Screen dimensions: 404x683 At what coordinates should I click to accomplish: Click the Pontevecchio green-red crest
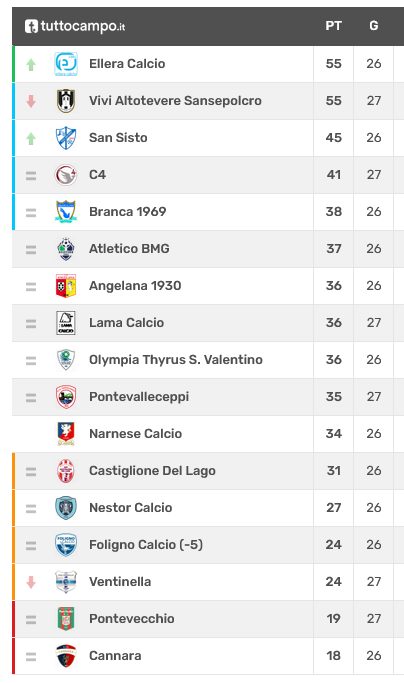coord(66,619)
